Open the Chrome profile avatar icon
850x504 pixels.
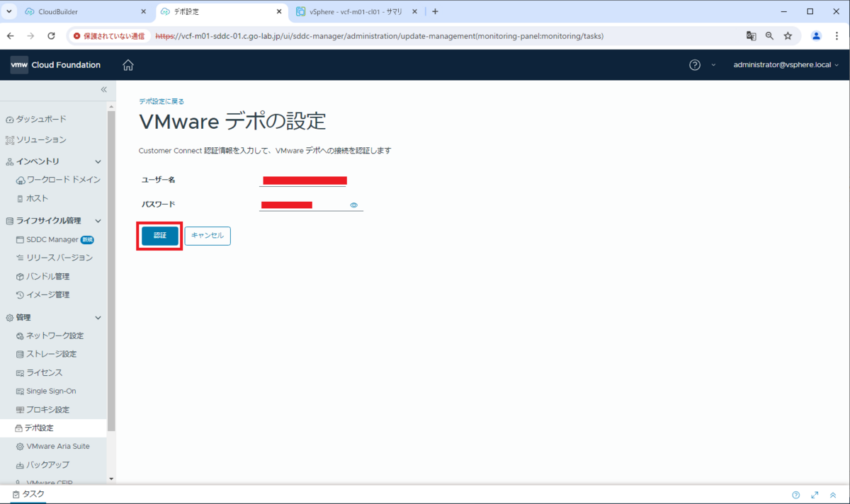[816, 35]
